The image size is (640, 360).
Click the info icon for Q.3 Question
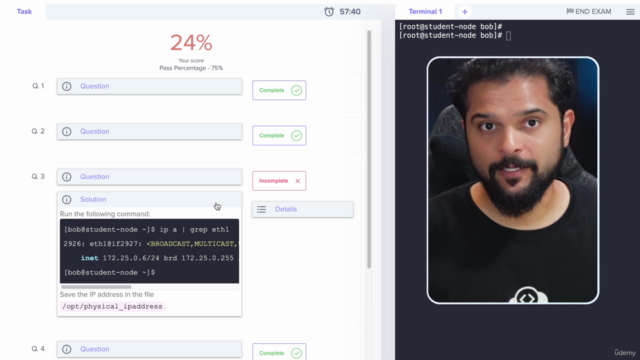[x=67, y=177]
